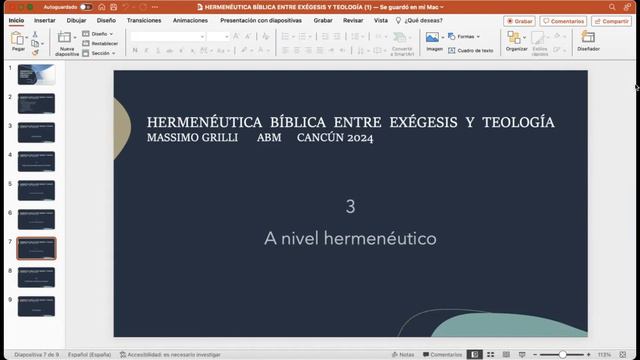
Task: Select slide 8 thumbnail
Action: coord(36,278)
